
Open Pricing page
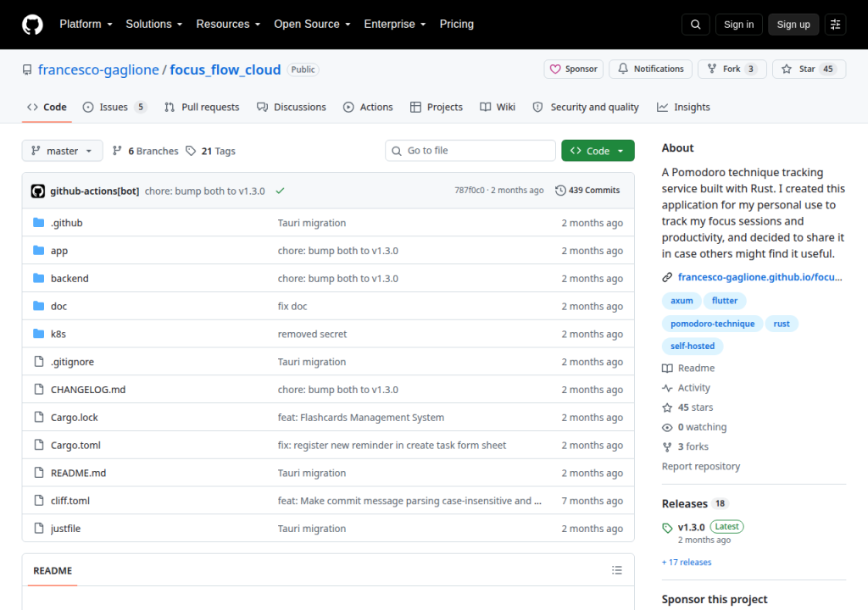[457, 25]
